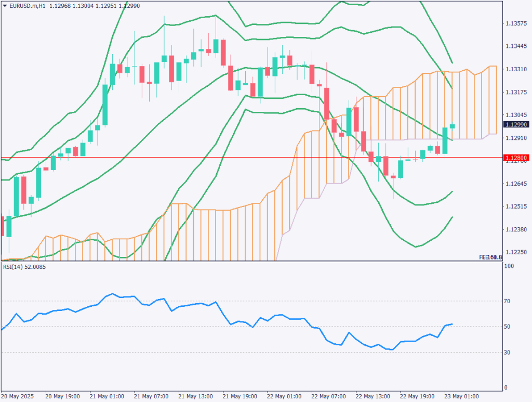Viewport: 532px width, 402px height.
Task: Click the blue RSI line's rightmost endpoint
Action: click(x=452, y=324)
